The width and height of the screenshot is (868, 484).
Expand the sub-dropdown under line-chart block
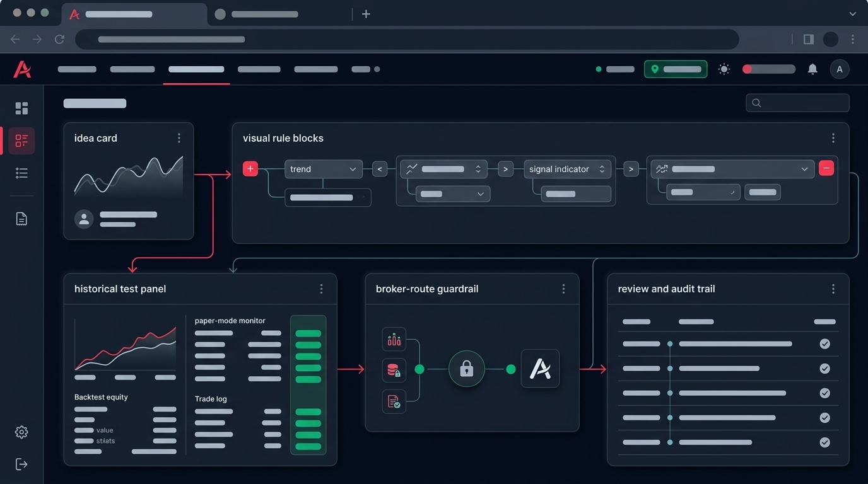point(453,194)
